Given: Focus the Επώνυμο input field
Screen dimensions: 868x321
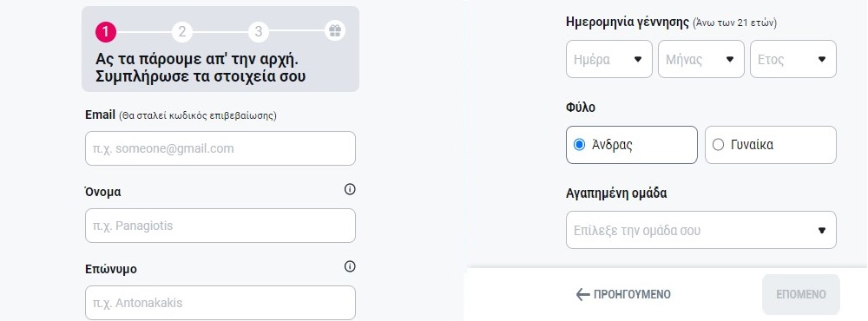Looking at the screenshot, I should [220, 303].
